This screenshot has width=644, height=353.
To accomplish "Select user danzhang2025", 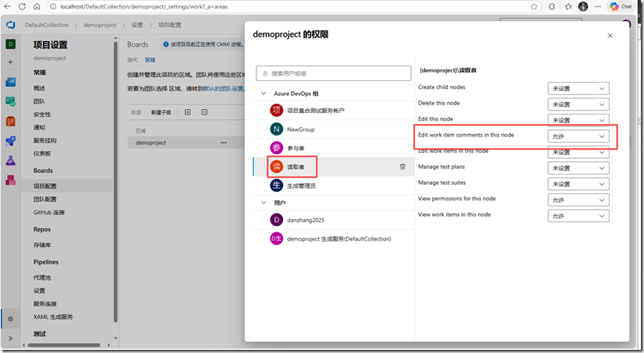I will click(334, 220).
